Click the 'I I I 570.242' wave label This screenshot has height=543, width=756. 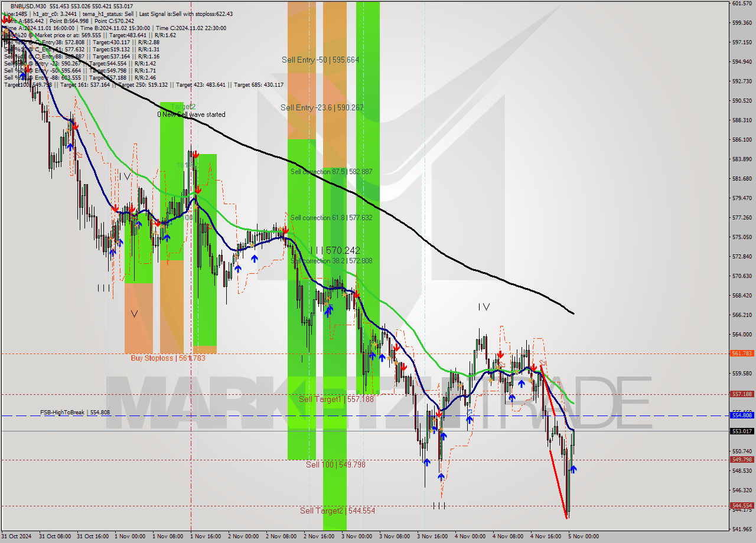coord(335,250)
